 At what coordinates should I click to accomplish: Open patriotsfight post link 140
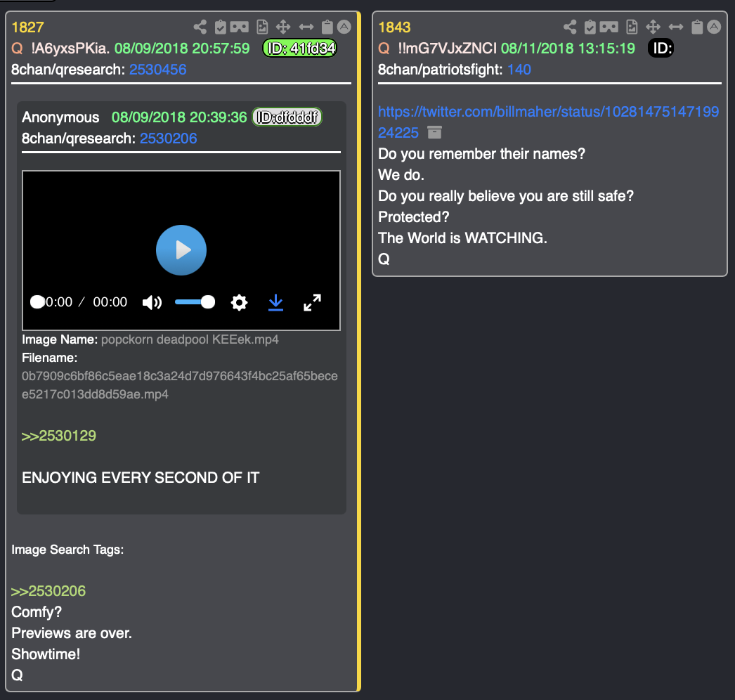519,70
